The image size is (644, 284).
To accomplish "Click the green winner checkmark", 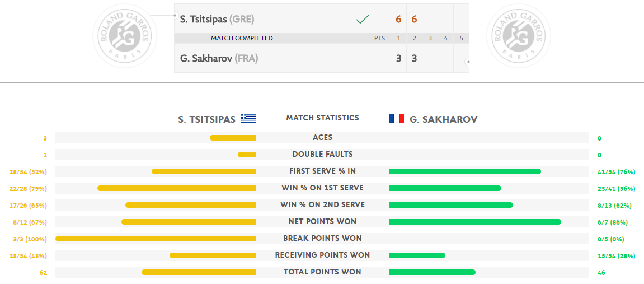I will pyautogui.click(x=362, y=19).
